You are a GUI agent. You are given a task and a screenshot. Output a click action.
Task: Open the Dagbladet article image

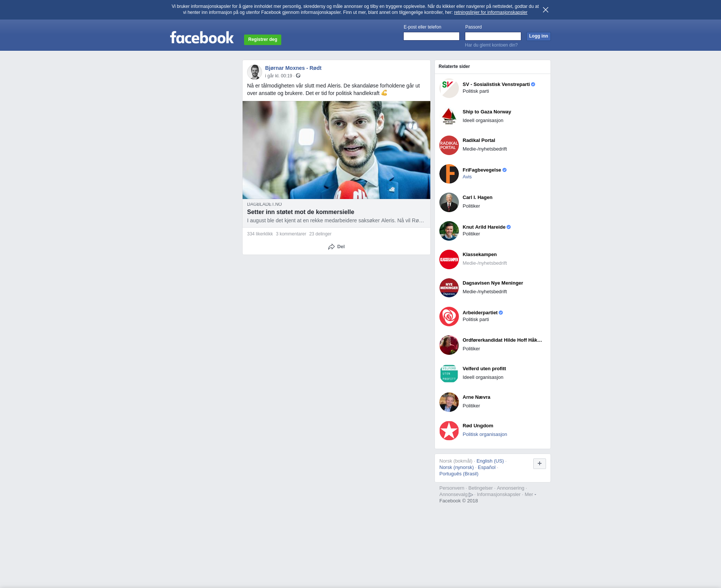click(336, 150)
